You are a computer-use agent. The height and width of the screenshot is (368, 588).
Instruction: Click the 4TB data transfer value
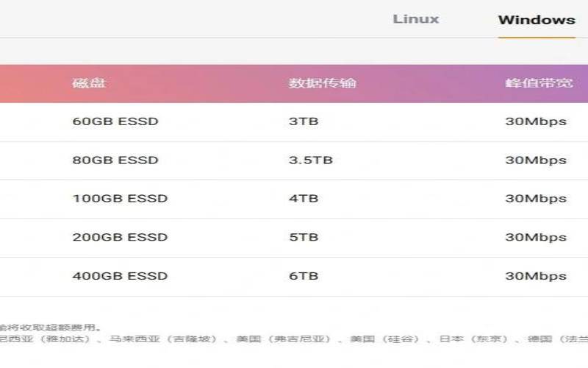coord(304,198)
